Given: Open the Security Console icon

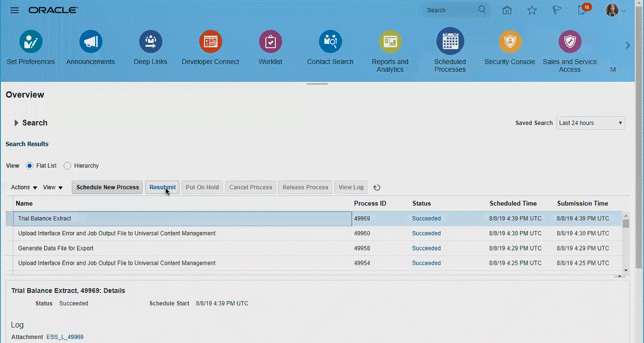Looking at the screenshot, I should 509,42.
